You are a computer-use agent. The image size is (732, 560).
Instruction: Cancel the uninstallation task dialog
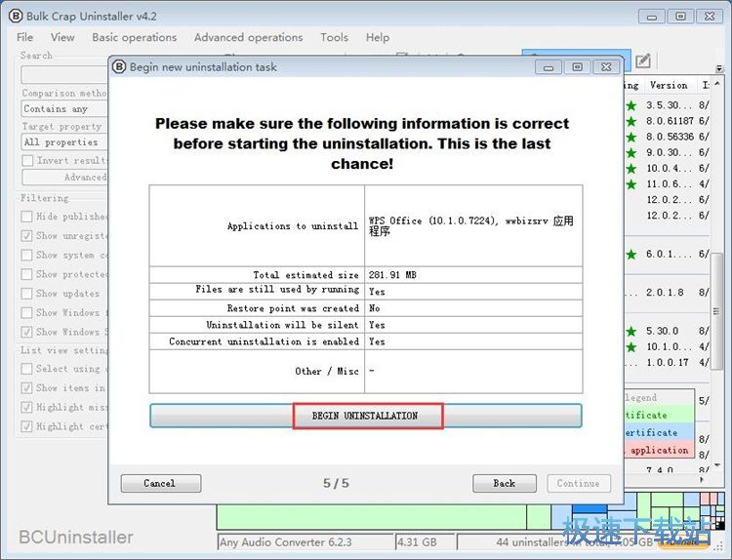point(161,484)
